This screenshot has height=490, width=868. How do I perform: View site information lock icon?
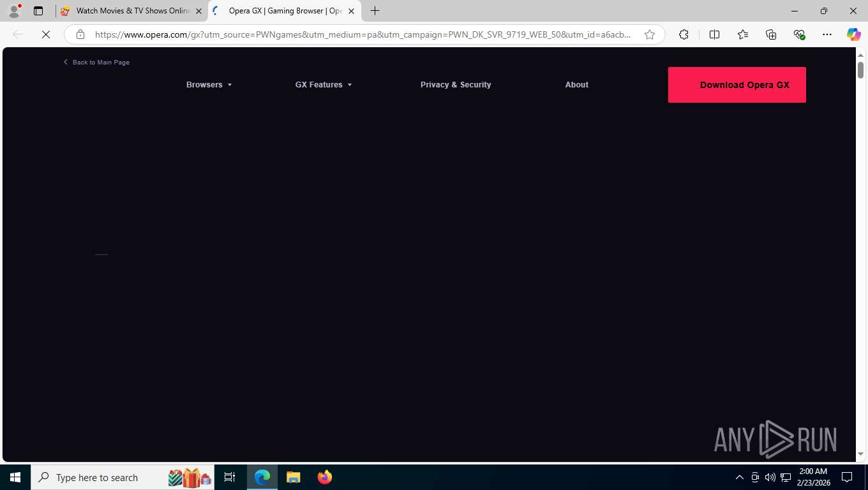pos(80,34)
